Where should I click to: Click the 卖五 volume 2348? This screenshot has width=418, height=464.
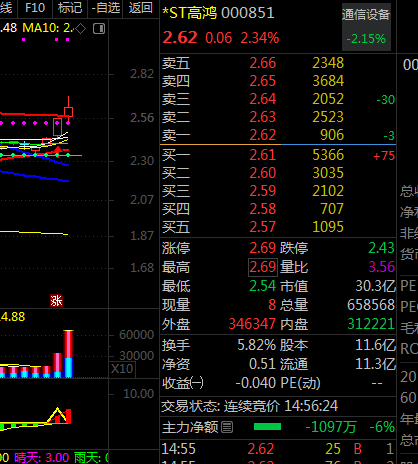tap(328, 63)
